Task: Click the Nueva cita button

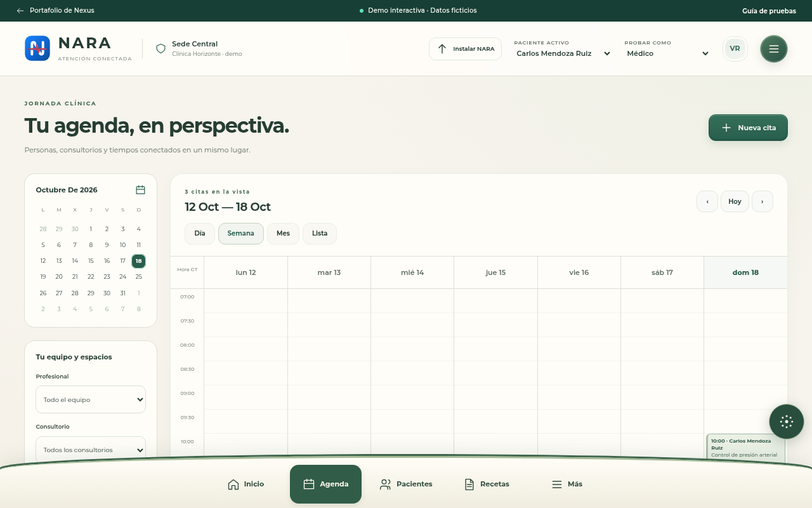Action: pos(748,128)
